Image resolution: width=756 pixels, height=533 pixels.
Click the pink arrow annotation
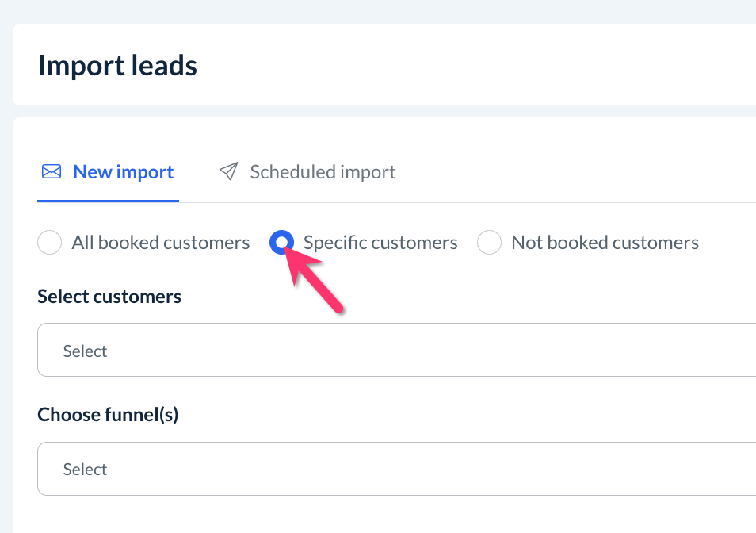(317, 282)
